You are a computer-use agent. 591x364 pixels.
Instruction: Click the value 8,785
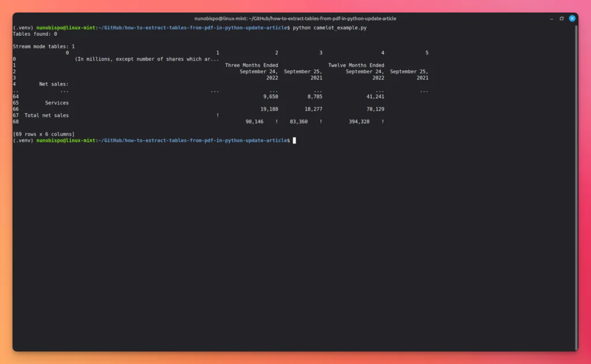pyautogui.click(x=315, y=96)
